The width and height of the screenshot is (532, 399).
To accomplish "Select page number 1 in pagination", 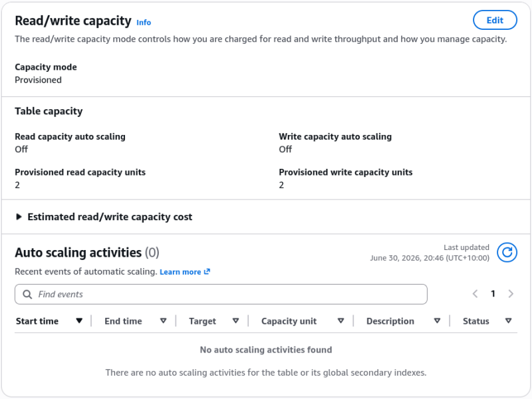I will [493, 294].
